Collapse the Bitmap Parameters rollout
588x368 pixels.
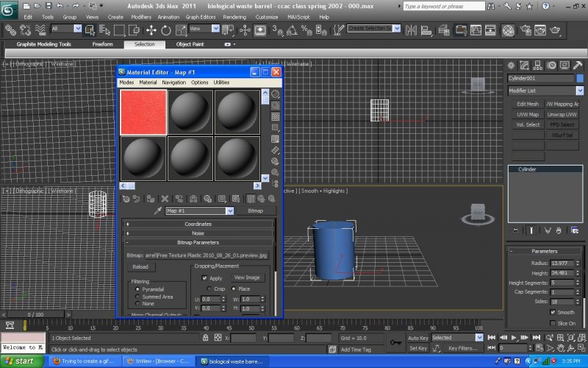(x=198, y=243)
